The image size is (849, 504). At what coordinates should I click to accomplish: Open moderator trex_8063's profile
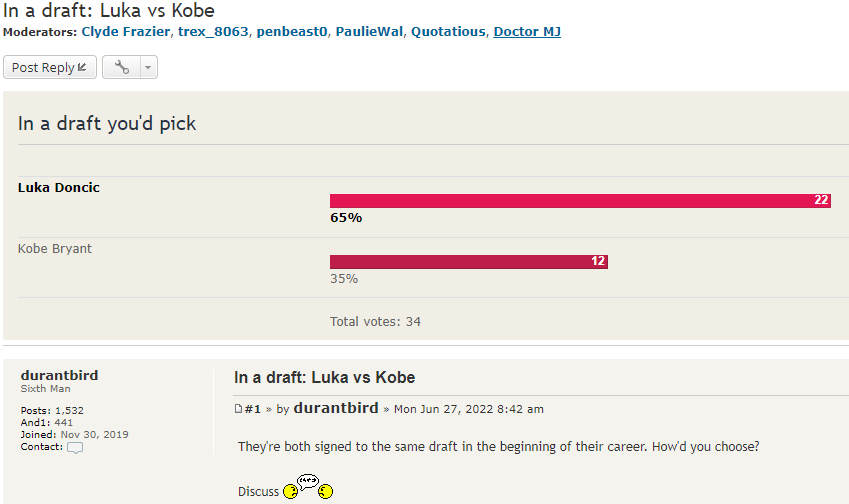(213, 32)
